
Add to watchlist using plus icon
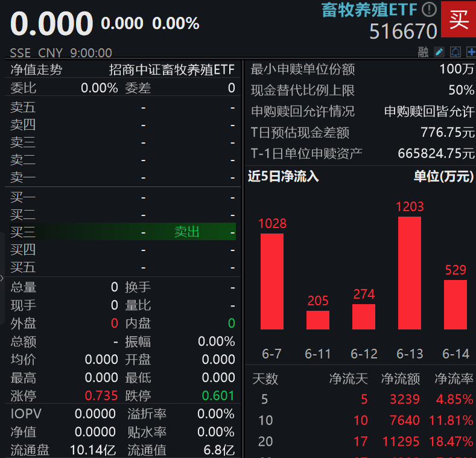pos(471,52)
